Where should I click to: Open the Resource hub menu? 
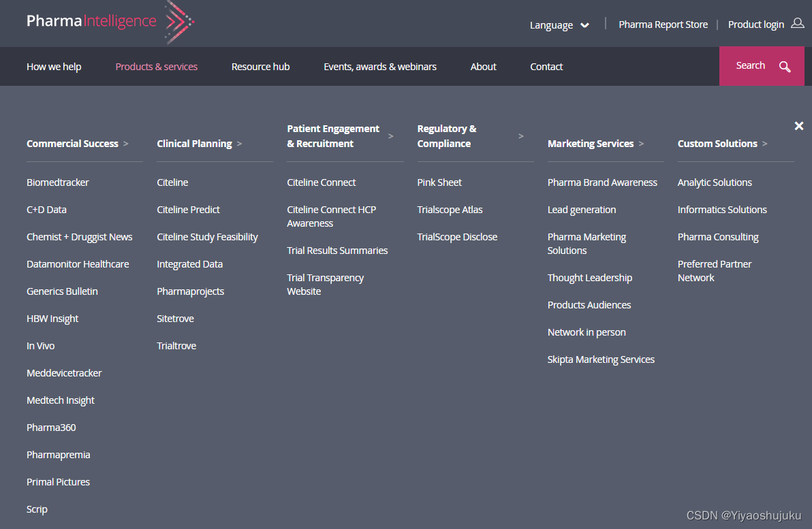[260, 67]
